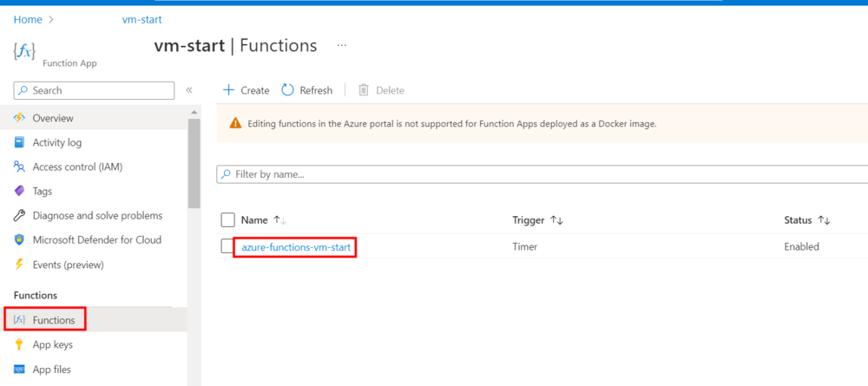Click the Function App fx icon
Screen dimensions: 868x386
click(x=23, y=51)
